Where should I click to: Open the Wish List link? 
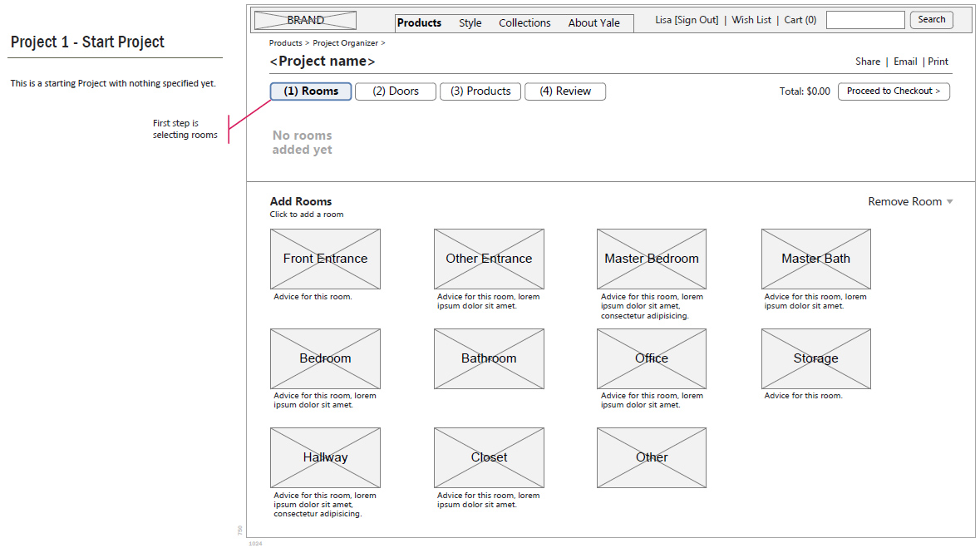(751, 20)
